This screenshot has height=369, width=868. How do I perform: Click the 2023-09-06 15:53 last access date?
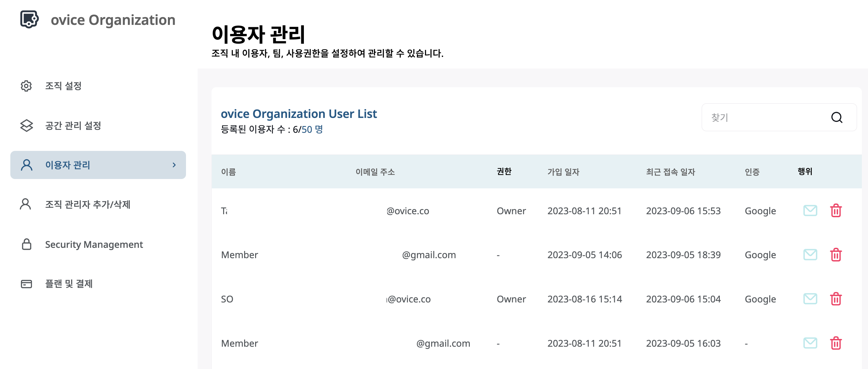tap(683, 211)
